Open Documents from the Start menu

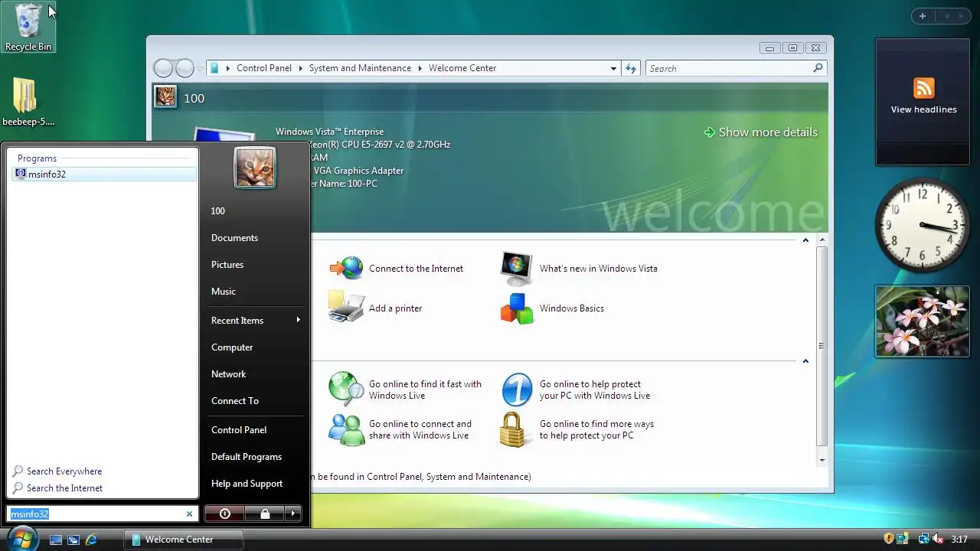(234, 237)
